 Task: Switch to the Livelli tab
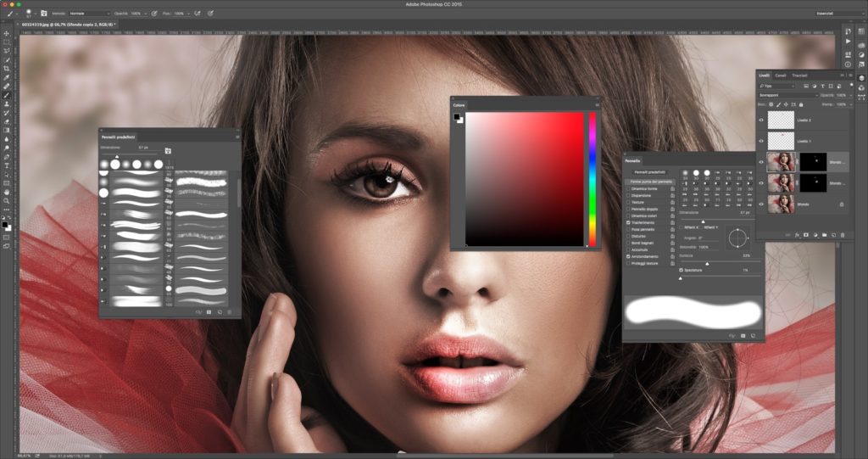pos(764,76)
